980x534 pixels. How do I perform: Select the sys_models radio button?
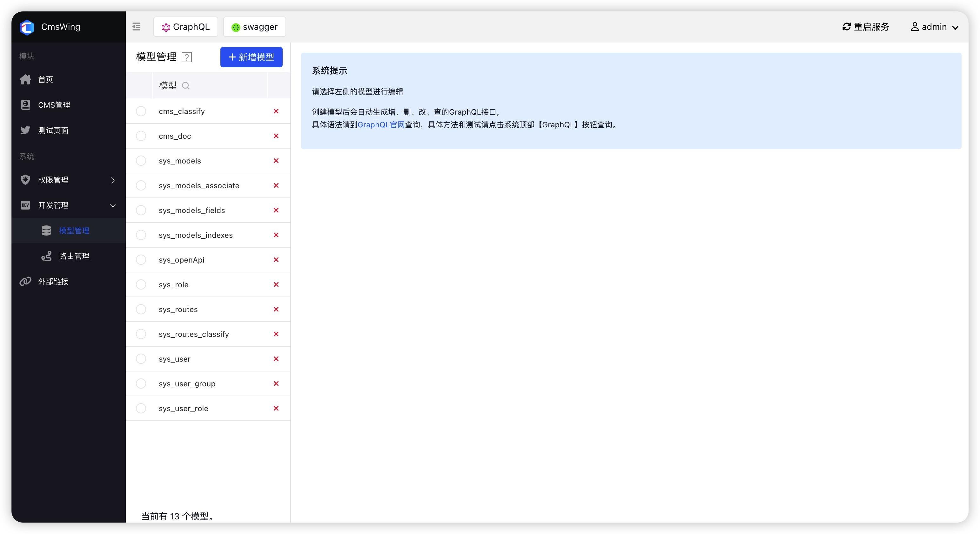pos(141,161)
